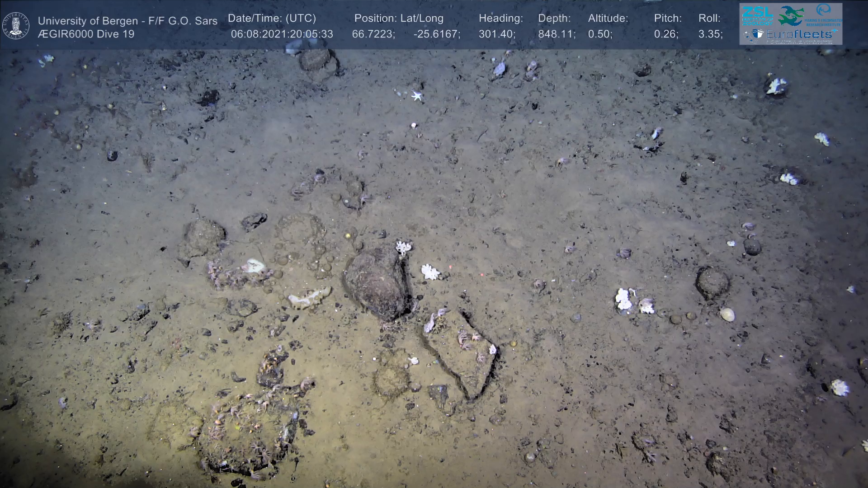
Task: Click the Altitude value 0.50
Action: pyautogui.click(x=600, y=34)
